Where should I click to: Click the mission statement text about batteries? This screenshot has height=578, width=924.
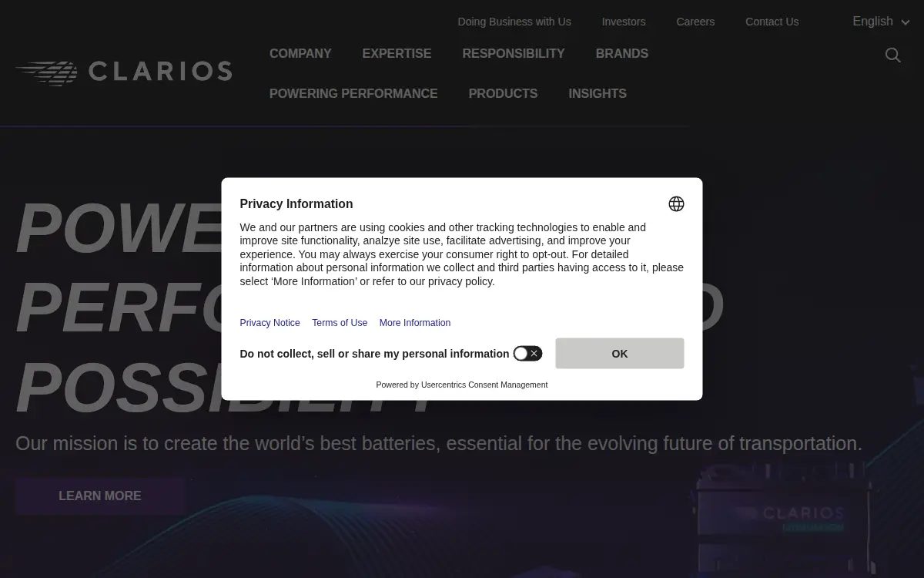(x=439, y=444)
